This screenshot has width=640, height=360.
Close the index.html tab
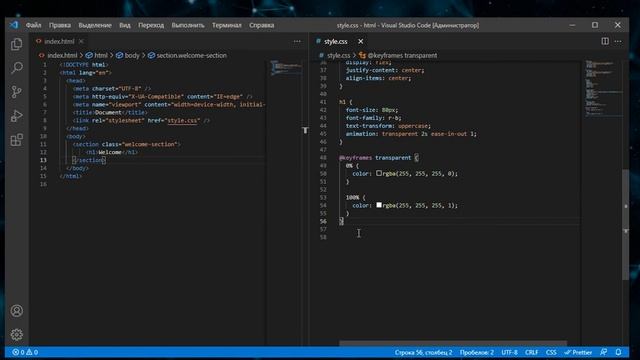click(x=81, y=41)
